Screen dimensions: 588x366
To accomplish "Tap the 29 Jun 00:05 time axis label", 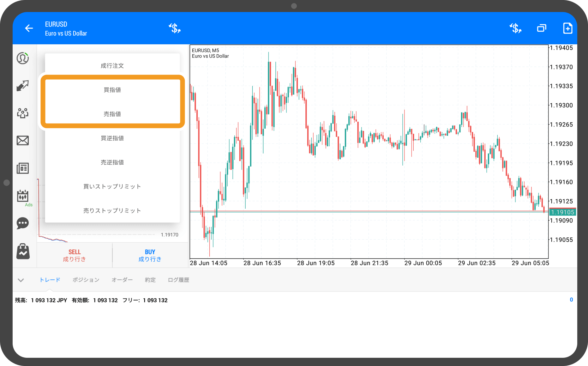I will point(423,263).
